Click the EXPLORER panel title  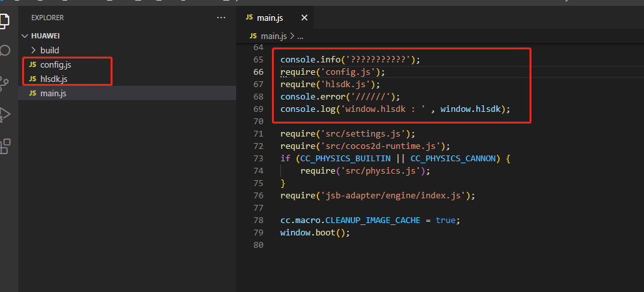click(x=47, y=18)
